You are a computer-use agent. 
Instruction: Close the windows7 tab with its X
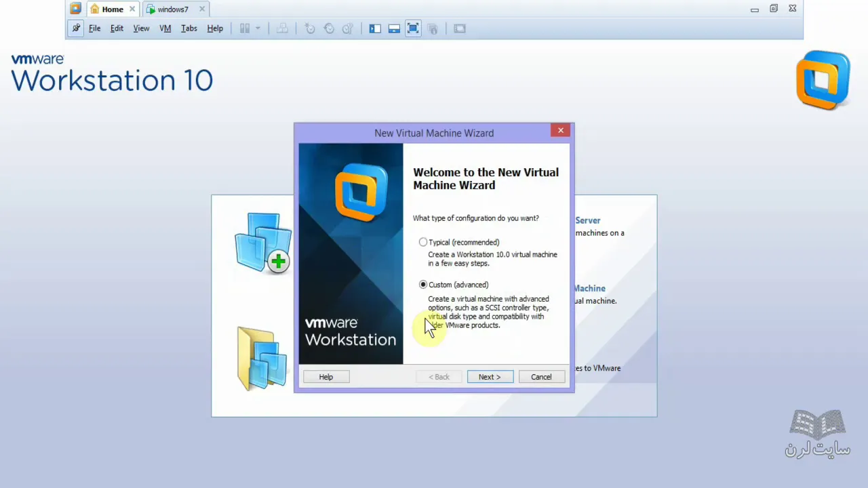[x=202, y=9]
